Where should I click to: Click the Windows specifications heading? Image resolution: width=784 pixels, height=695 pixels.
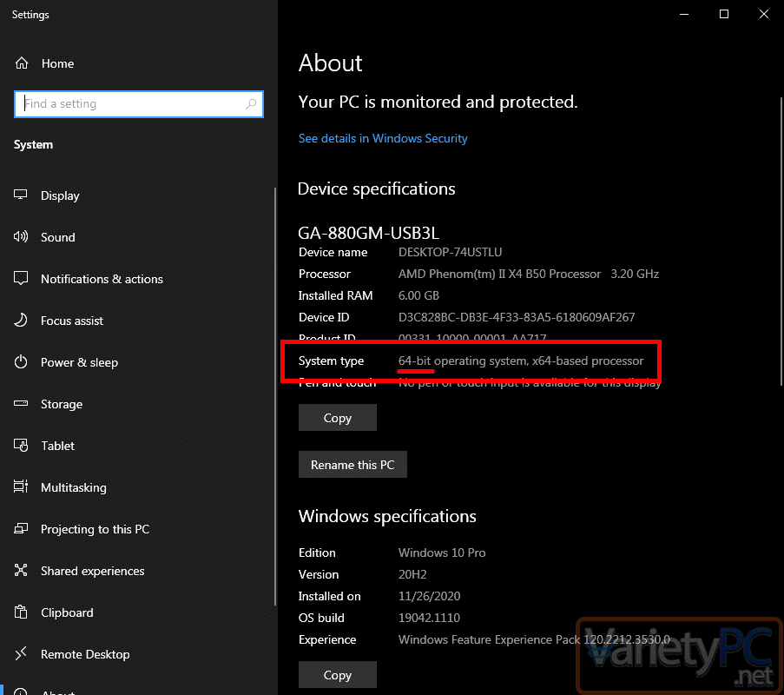tap(387, 516)
